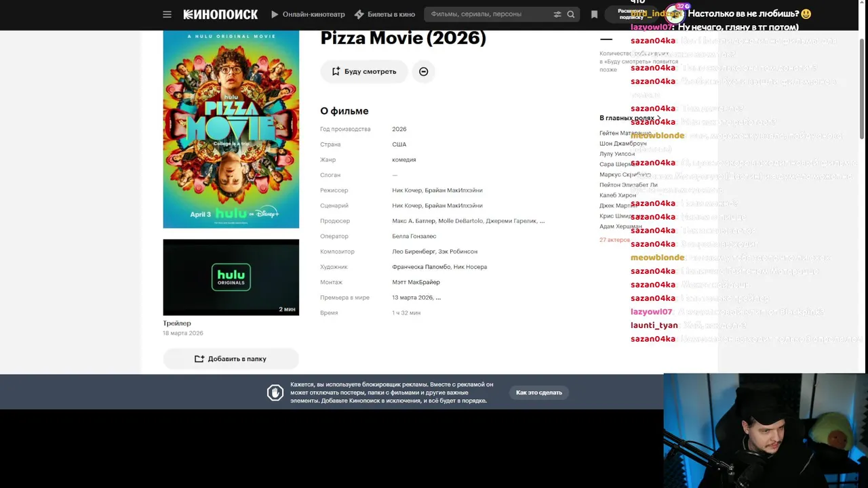Open artist Ник Носера link
This screenshot has width=868, height=488.
pyautogui.click(x=470, y=267)
